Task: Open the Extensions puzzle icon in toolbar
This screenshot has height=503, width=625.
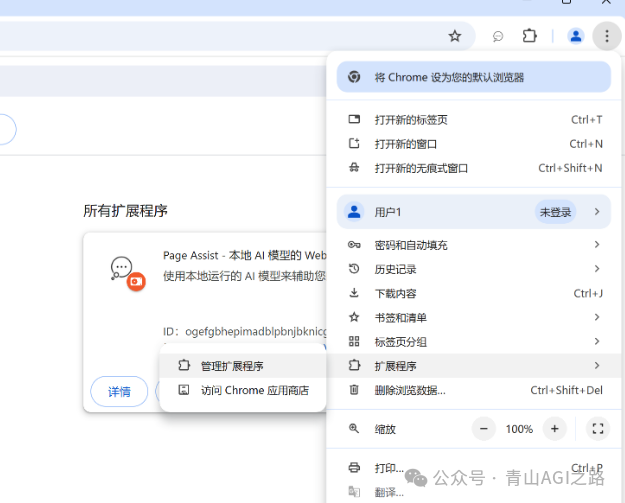Action: (529, 36)
